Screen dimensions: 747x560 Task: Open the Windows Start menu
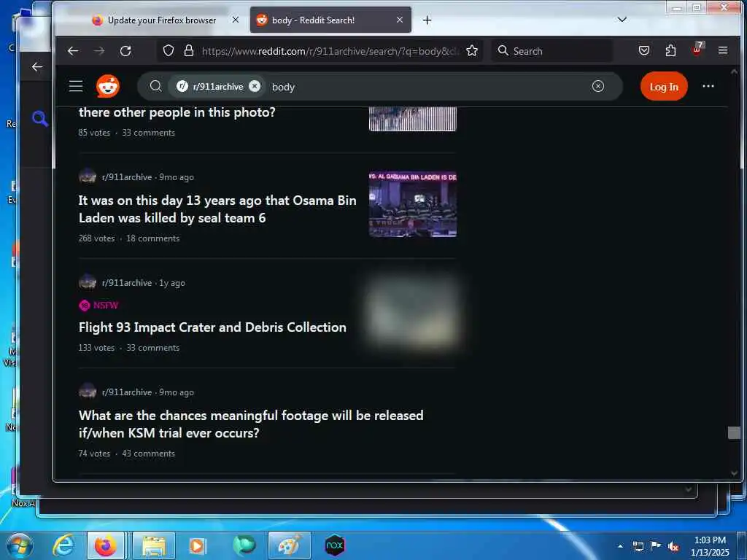coord(20,545)
